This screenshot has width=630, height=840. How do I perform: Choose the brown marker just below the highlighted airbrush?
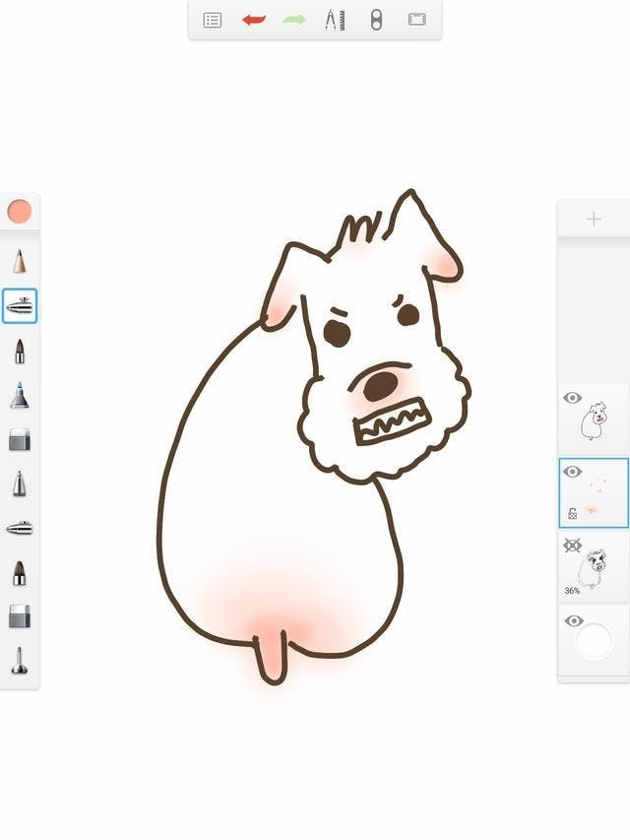coord(20,352)
